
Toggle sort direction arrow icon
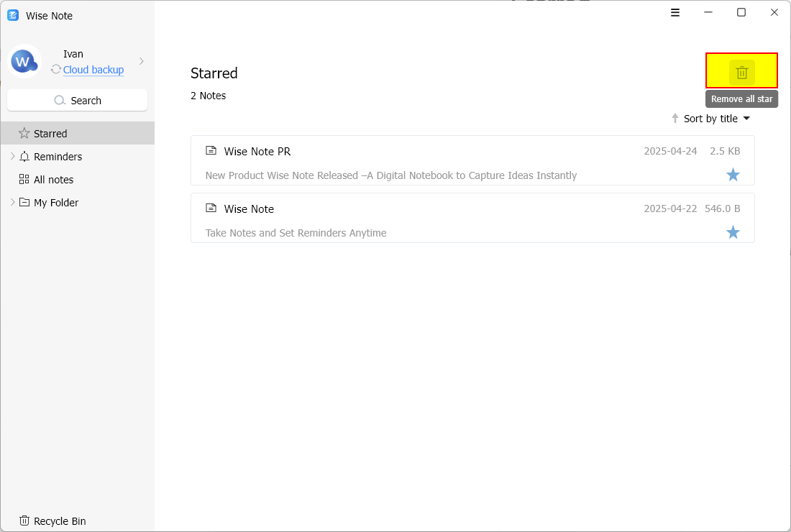675,119
